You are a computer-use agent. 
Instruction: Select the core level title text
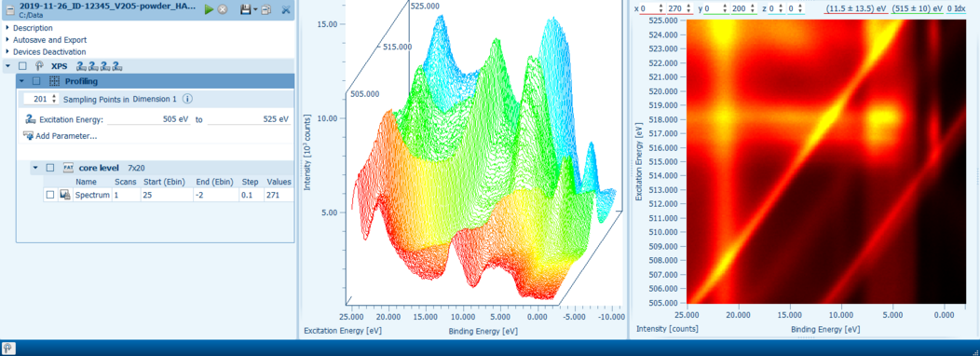pos(99,168)
